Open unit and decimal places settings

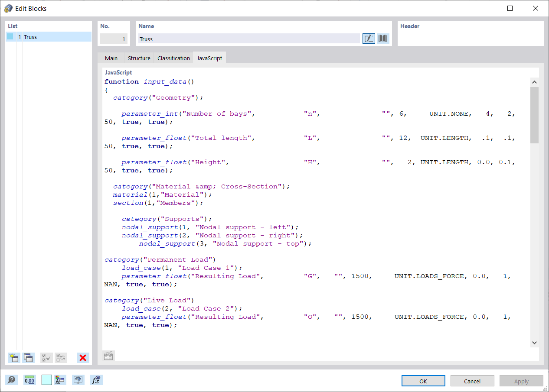tap(29, 380)
